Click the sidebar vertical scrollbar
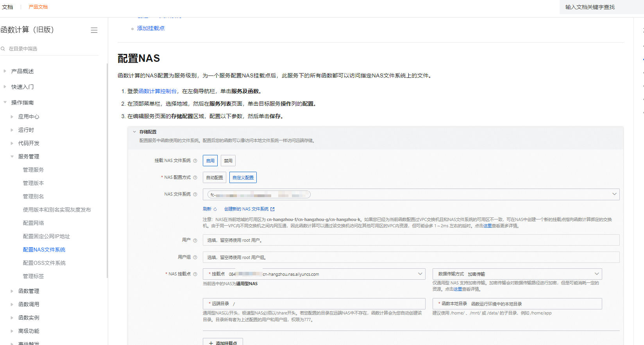The image size is (644, 345). click(107, 170)
